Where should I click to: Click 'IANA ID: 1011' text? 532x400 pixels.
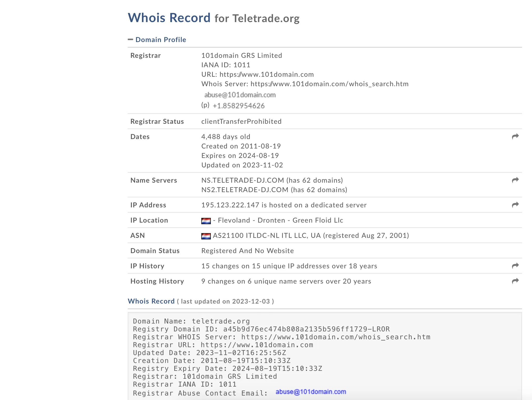226,65
